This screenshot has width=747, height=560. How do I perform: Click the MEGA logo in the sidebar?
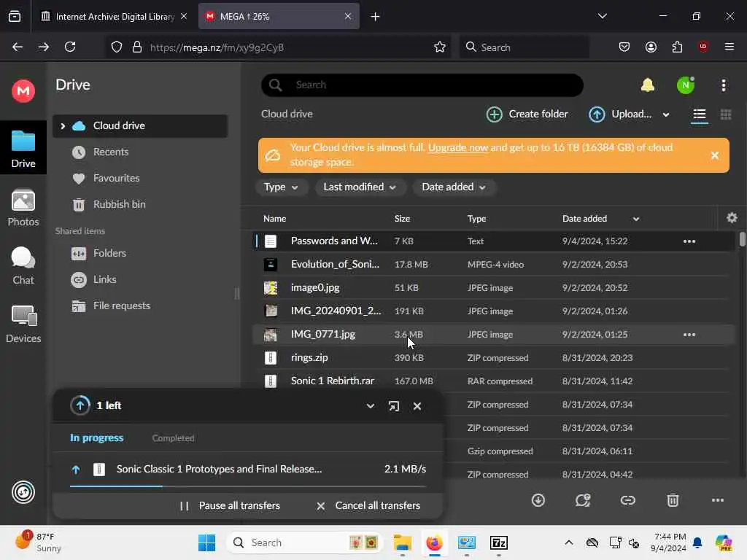click(23, 90)
